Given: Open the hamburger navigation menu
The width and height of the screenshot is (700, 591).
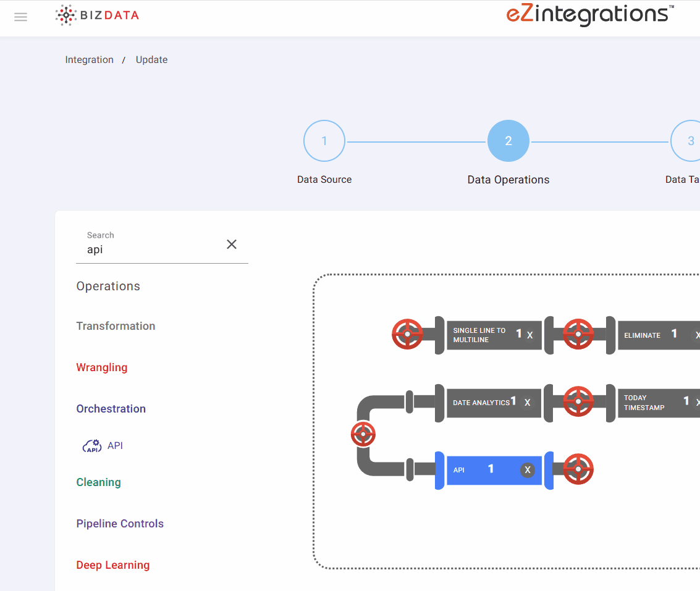Looking at the screenshot, I should (20, 17).
